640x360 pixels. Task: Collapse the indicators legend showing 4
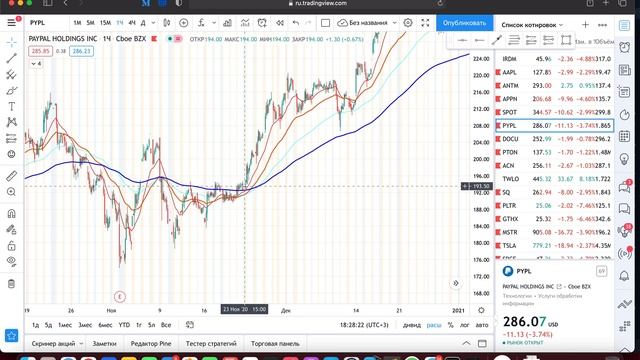coord(36,64)
